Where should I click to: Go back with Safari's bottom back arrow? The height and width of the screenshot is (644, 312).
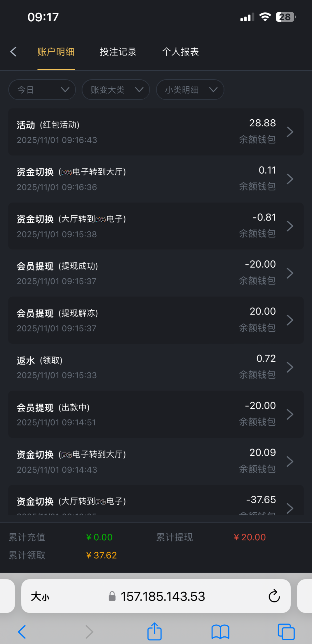[22, 632]
